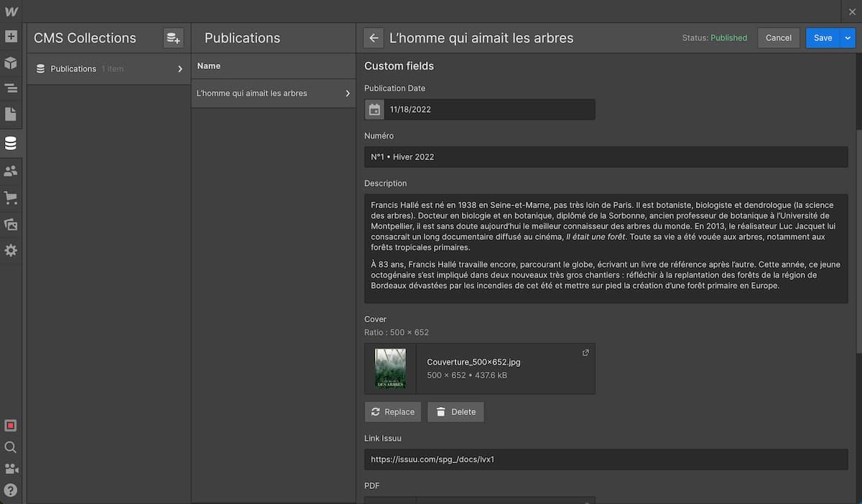Replace the cover image
862x504 pixels.
[x=393, y=412]
